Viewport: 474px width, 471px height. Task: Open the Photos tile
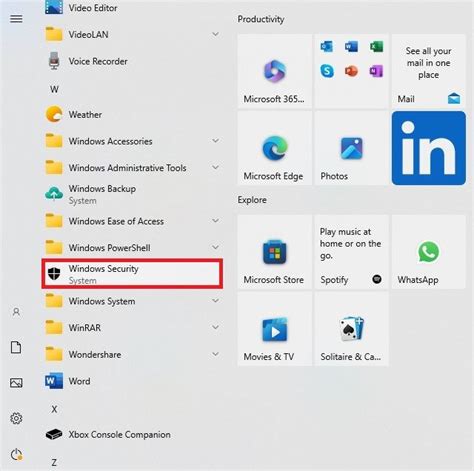[x=352, y=148]
